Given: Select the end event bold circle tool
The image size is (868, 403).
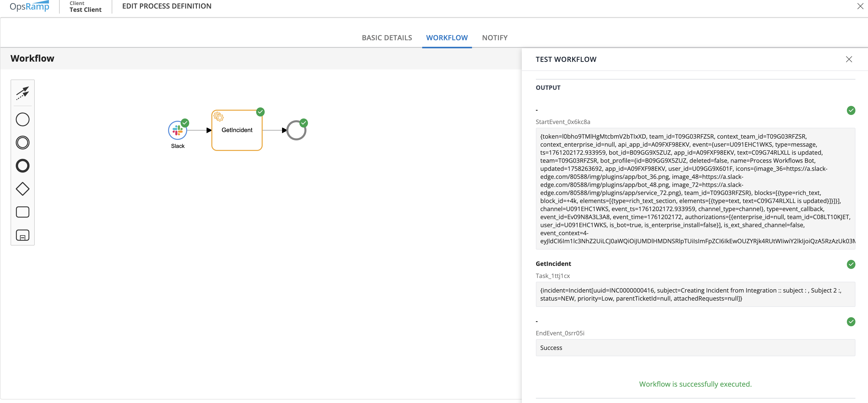Looking at the screenshot, I should pyautogui.click(x=23, y=166).
